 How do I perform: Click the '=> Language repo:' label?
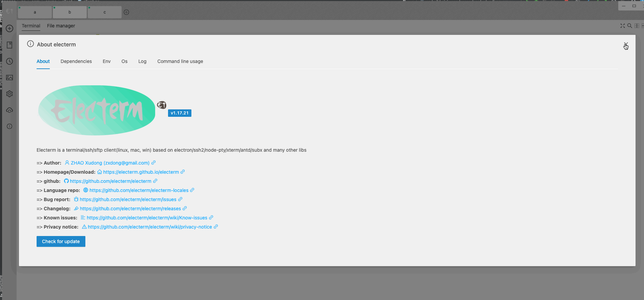[58, 190]
